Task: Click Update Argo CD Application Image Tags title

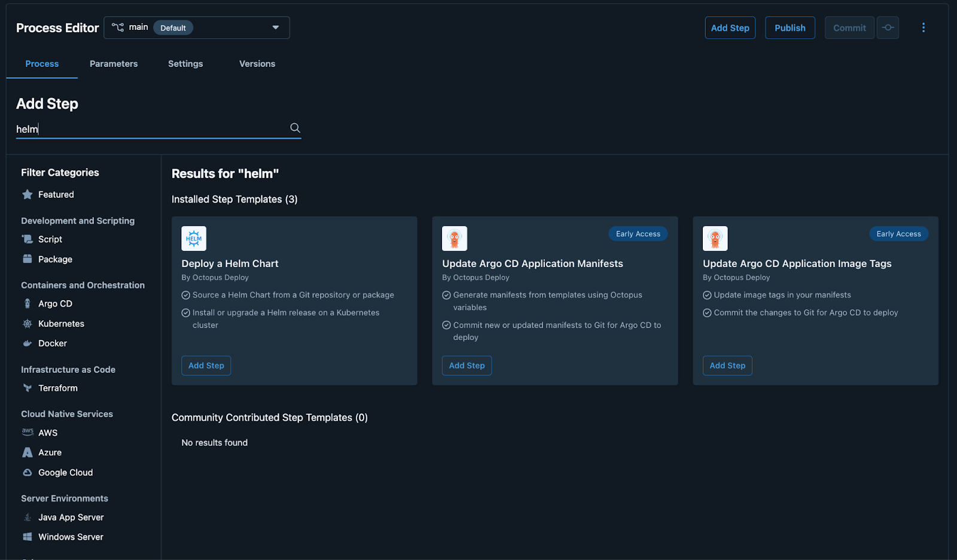Action: (797, 264)
